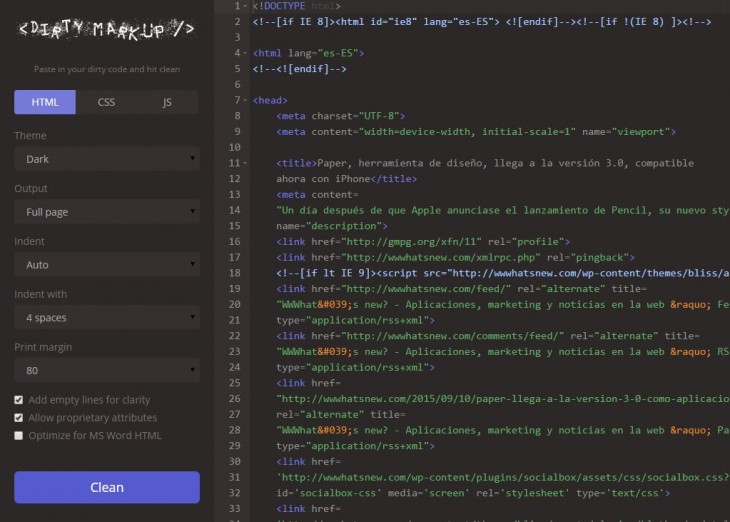Viewport: 730px width, 522px height.
Task: Click the <!--<![endif]--> comment on line 5
Action: point(299,69)
